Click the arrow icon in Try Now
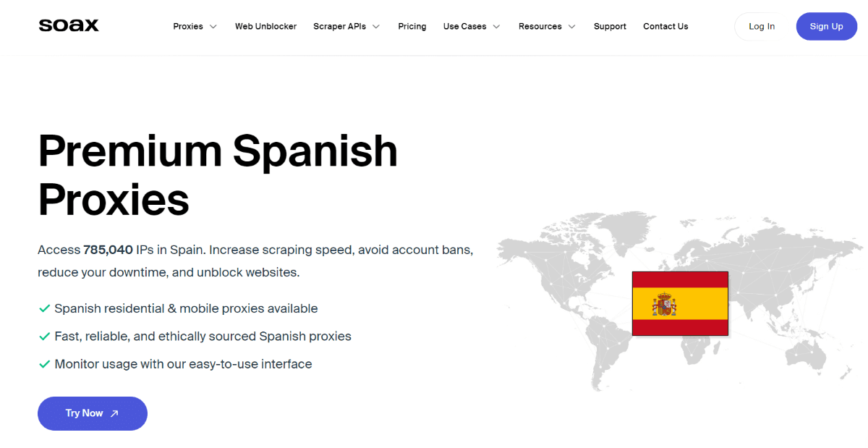Screen dimensions: 868x448 click(x=114, y=413)
